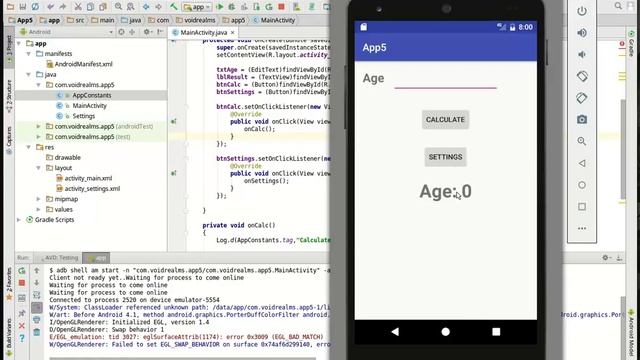The width and height of the screenshot is (640, 360).
Task: Switch to the AVD: Testing run tab
Action: click(x=59, y=258)
